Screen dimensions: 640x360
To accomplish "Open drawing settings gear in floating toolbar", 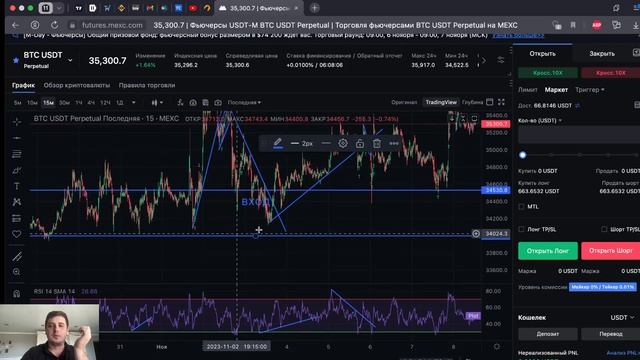I will point(343,143).
